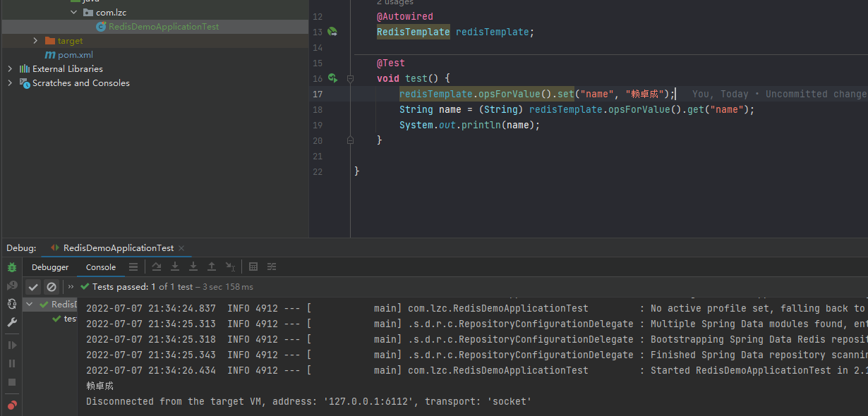Select the com.lzc package row
The height and width of the screenshot is (416, 868).
point(155,13)
